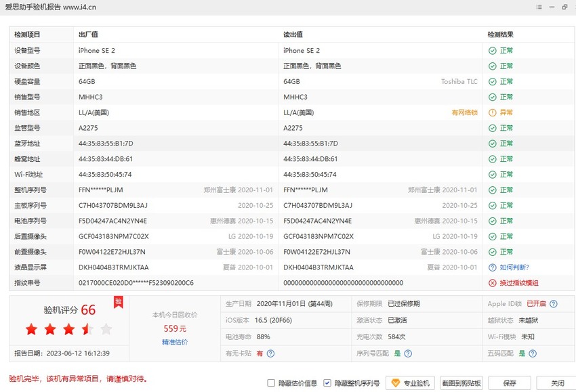The image size is (576, 392).
Task: Click the 电池寿命 88% value
Action: (x=263, y=337)
